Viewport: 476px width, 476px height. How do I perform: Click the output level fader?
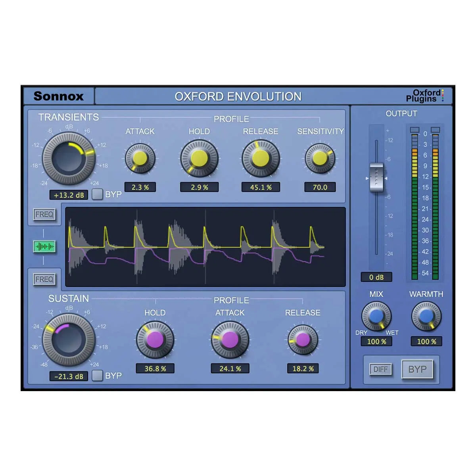pos(376,178)
